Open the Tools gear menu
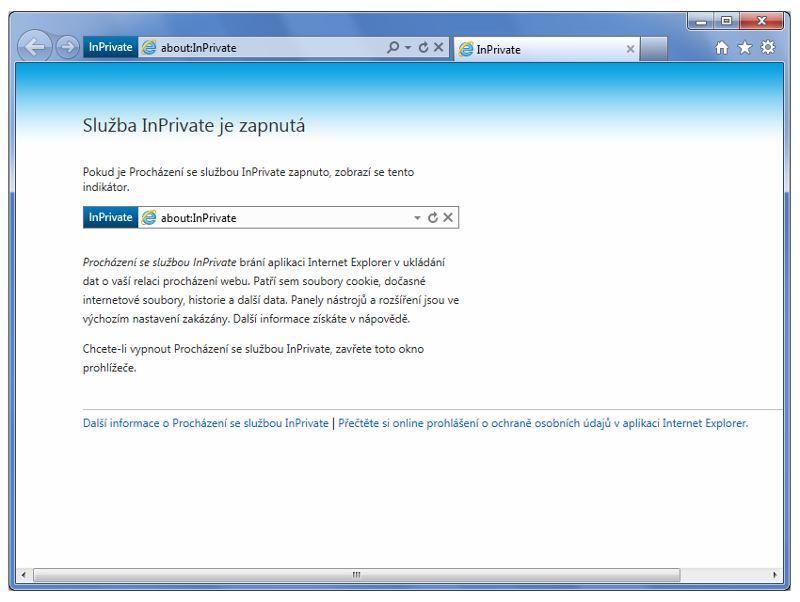This screenshot has width=800, height=602. (768, 48)
